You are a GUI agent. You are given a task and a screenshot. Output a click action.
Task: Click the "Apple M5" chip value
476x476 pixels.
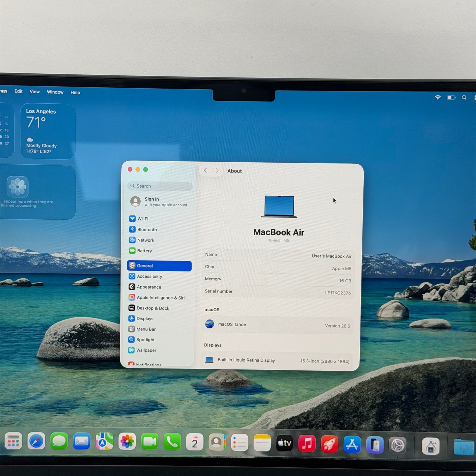[x=342, y=268]
